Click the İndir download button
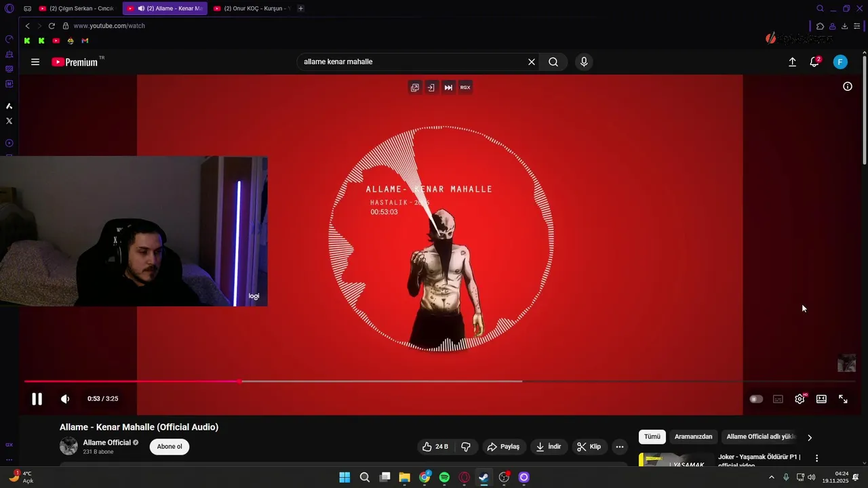Image resolution: width=868 pixels, height=488 pixels. click(549, 447)
